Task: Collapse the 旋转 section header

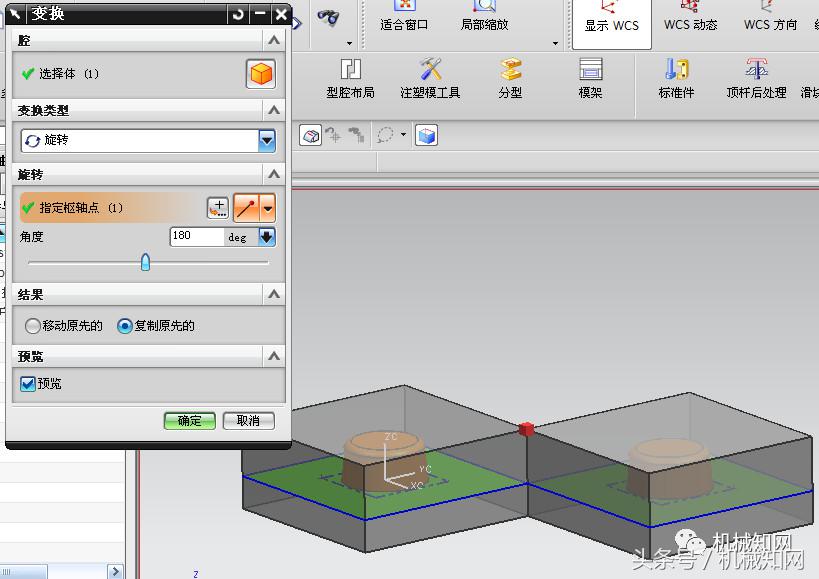Action: (x=270, y=174)
